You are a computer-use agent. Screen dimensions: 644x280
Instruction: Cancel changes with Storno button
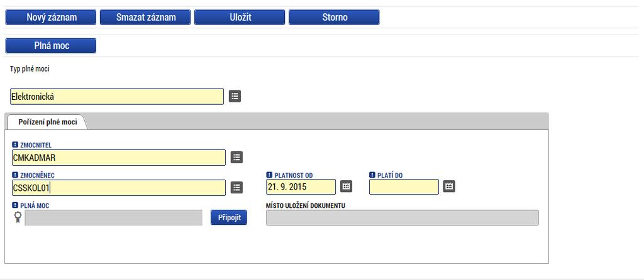click(x=334, y=17)
